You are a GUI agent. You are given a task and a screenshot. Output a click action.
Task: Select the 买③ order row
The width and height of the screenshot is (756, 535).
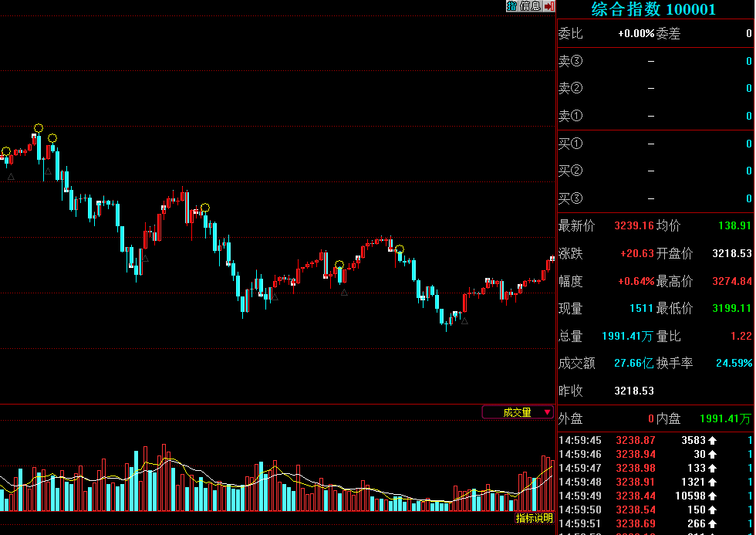point(655,198)
